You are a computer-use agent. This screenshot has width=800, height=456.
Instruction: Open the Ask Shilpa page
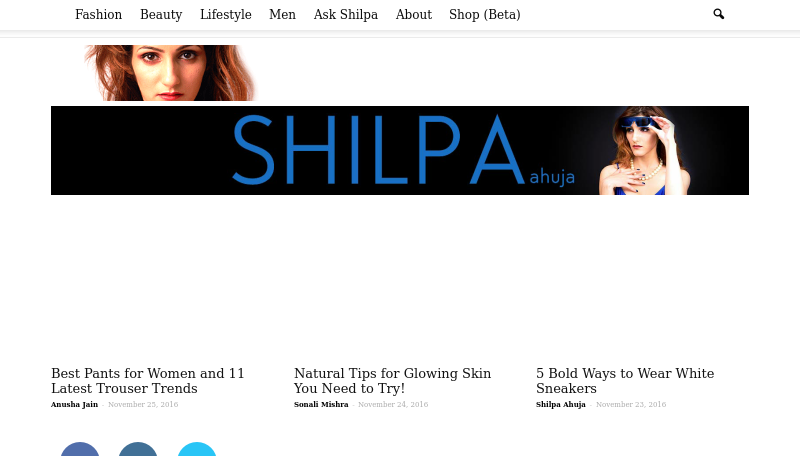[x=345, y=14]
